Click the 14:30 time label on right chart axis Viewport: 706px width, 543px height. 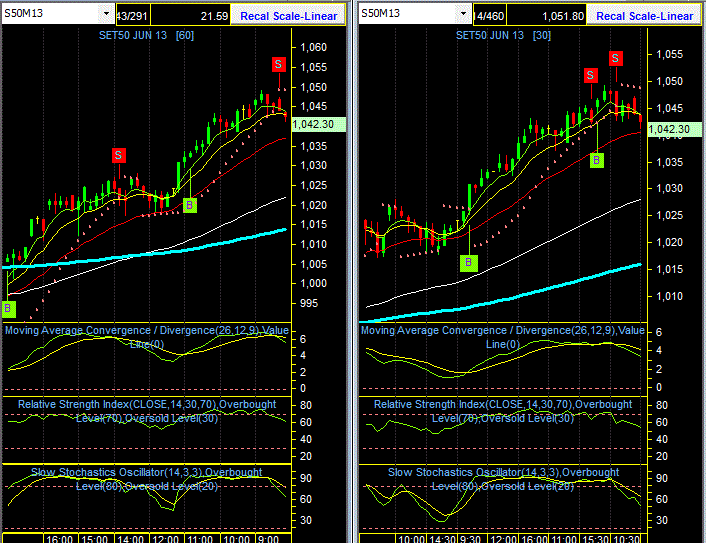(x=442, y=538)
